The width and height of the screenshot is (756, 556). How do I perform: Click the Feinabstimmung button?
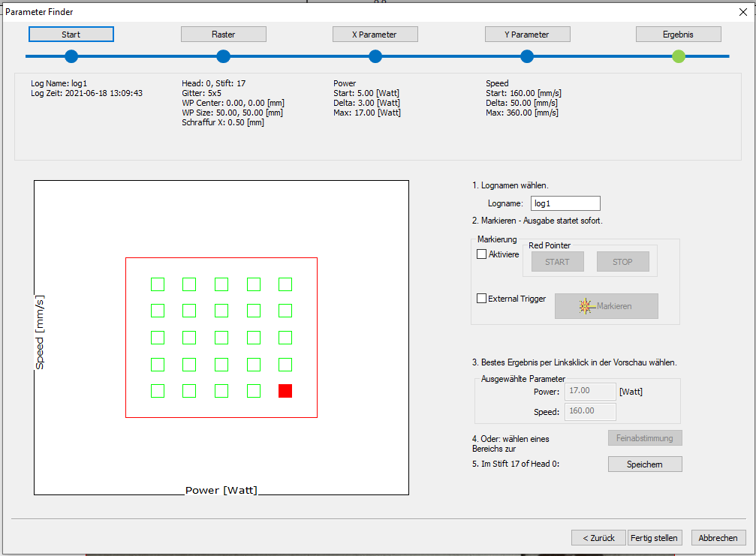645,438
